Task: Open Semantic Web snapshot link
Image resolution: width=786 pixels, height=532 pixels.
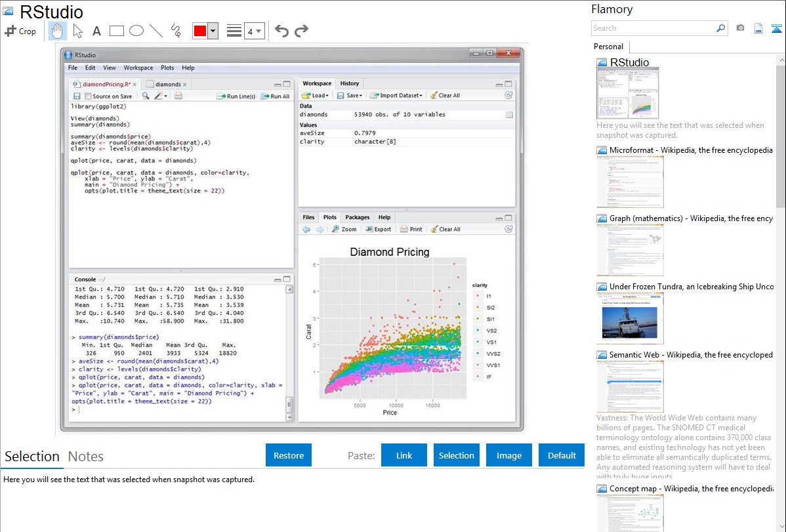Action: (x=691, y=354)
